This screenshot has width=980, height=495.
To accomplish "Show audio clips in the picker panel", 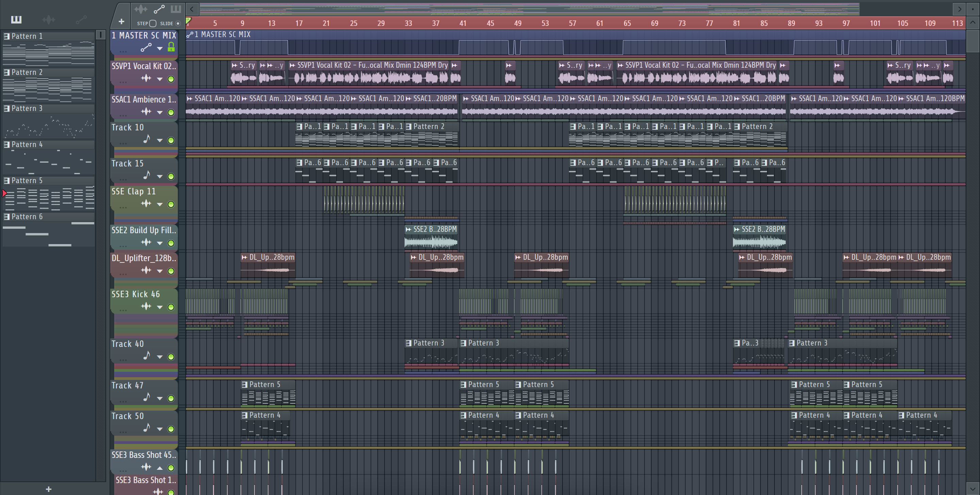I will [x=48, y=19].
